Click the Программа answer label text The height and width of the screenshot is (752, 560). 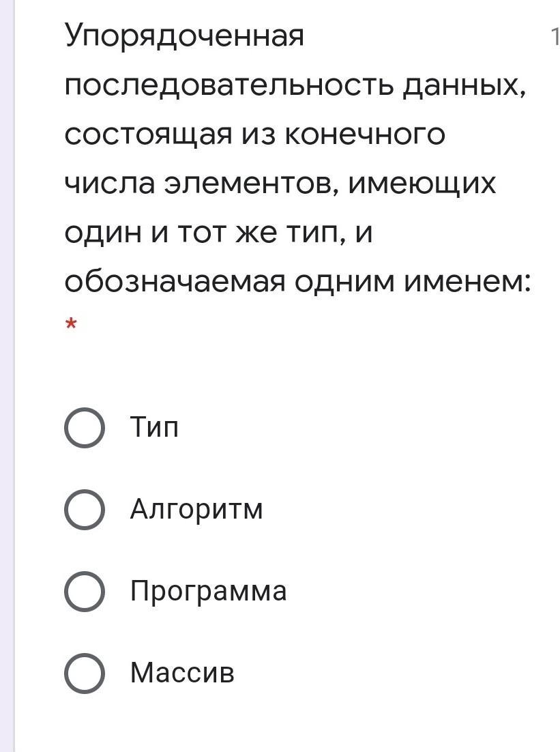click(x=209, y=592)
